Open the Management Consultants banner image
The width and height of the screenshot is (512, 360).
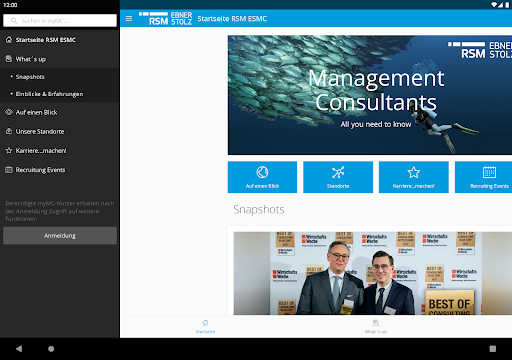370,95
